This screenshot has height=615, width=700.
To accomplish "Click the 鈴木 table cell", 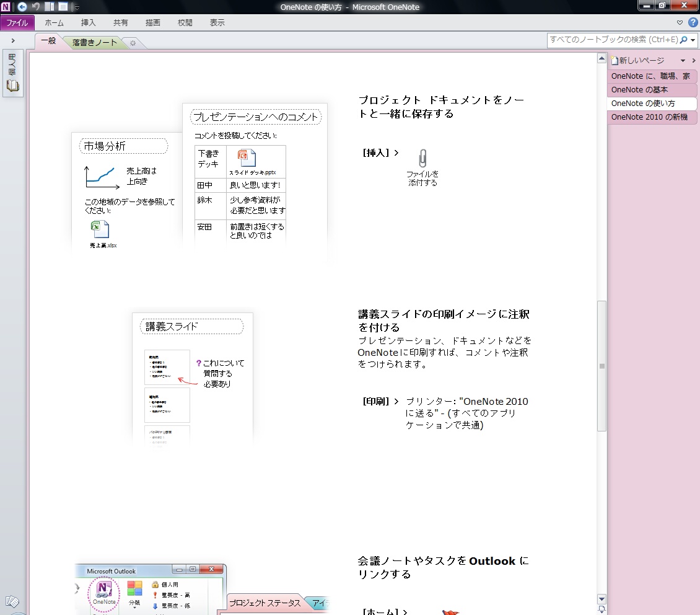I will [211, 205].
